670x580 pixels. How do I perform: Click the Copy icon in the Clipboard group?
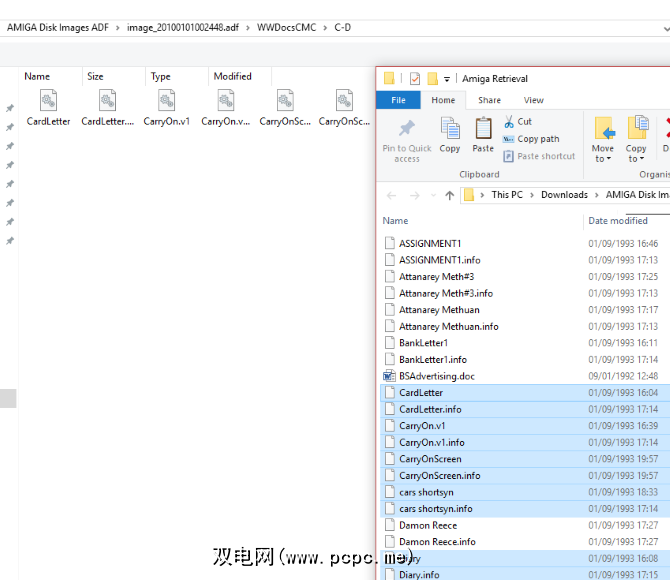pyautogui.click(x=450, y=128)
